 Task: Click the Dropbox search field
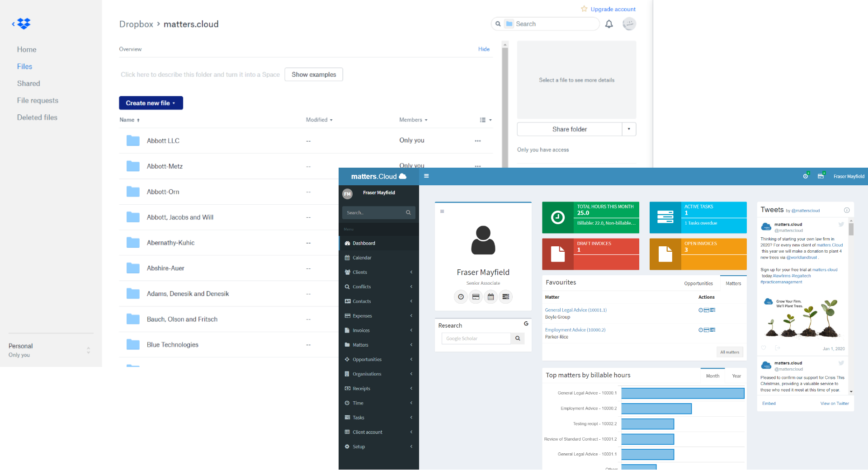coord(545,24)
